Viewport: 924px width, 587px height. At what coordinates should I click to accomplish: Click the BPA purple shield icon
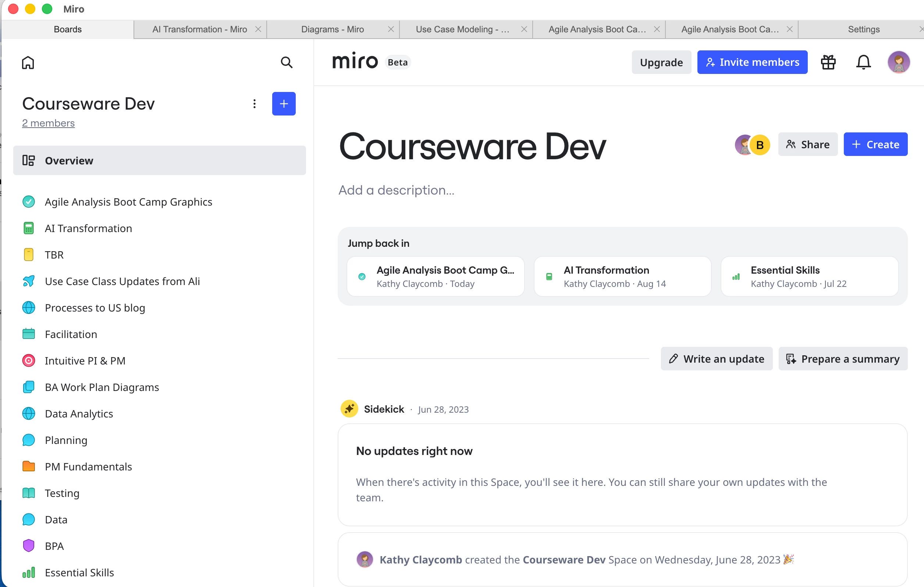click(29, 546)
